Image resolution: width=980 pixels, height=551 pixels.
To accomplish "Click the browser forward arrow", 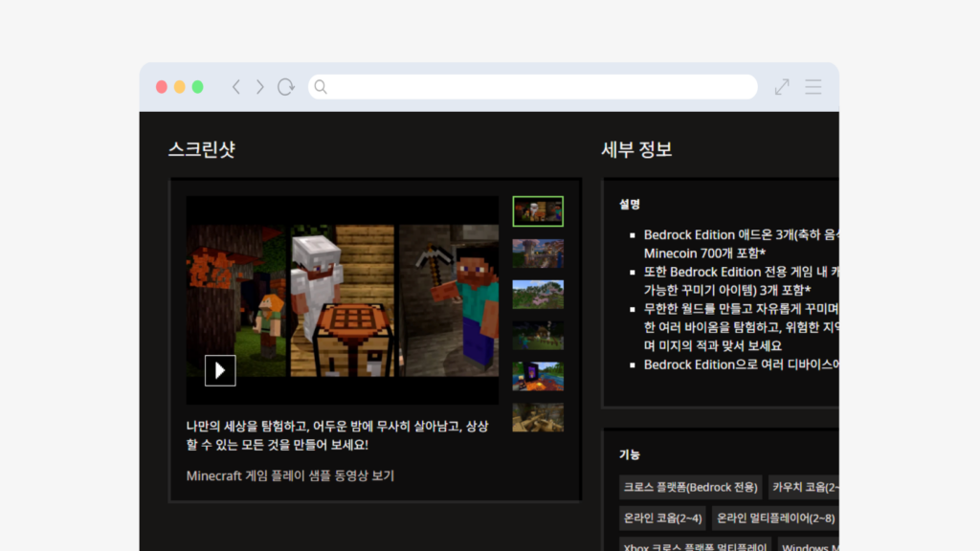I will [260, 87].
